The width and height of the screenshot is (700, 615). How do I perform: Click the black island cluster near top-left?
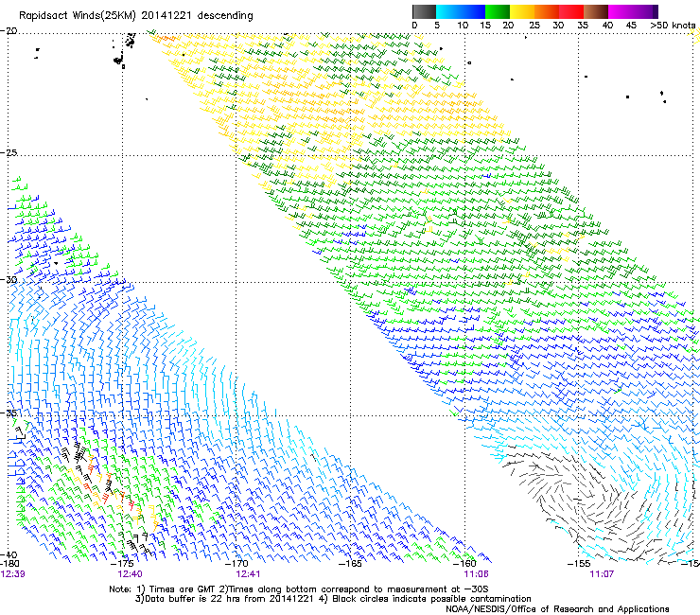coord(124,50)
